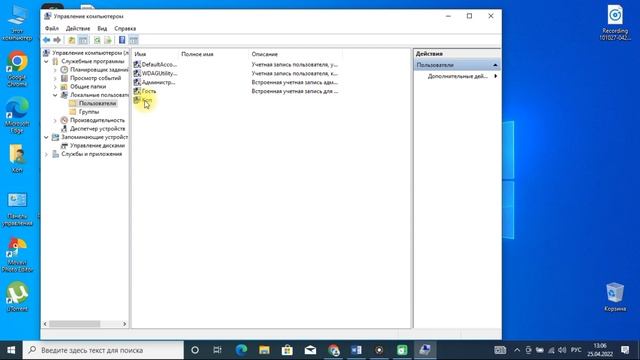Click the blue Help toolbar icon
This screenshot has height=360, width=640.
pyautogui.click(x=122, y=40)
